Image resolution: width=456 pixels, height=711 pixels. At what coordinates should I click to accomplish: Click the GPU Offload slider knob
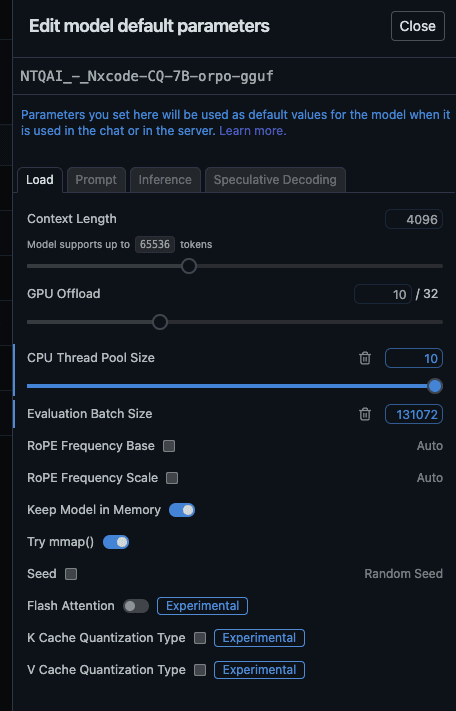[x=160, y=322]
